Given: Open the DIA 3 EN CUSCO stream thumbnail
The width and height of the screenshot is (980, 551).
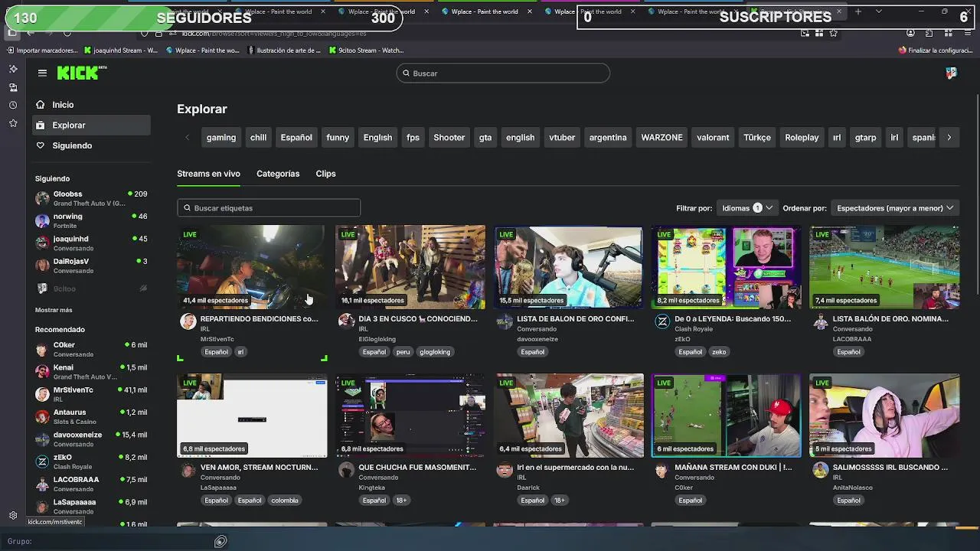Looking at the screenshot, I should pos(410,266).
